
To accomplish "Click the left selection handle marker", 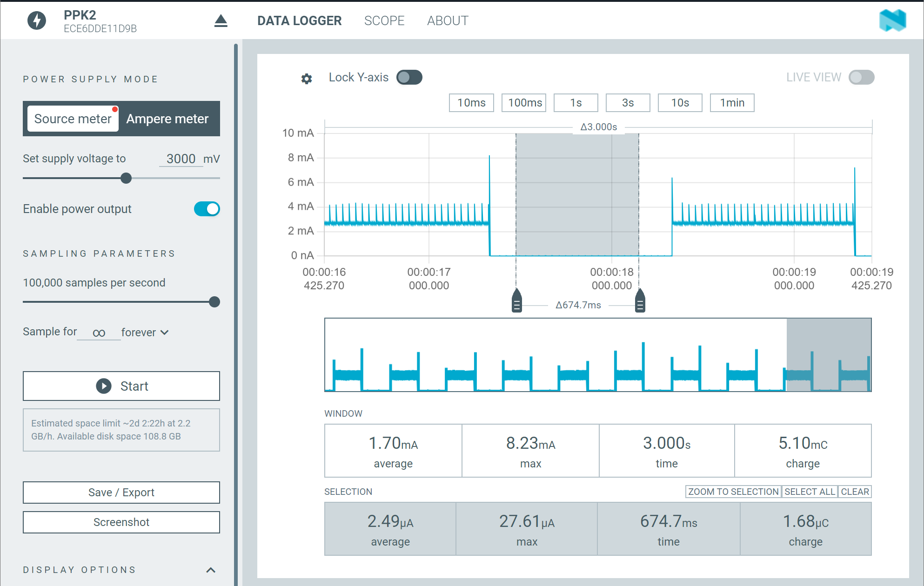I will (516, 301).
